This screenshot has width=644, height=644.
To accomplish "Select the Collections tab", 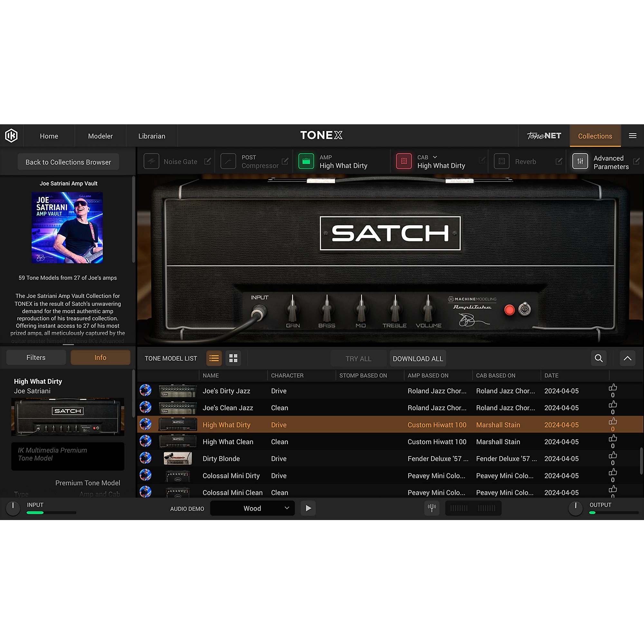I will coord(595,136).
